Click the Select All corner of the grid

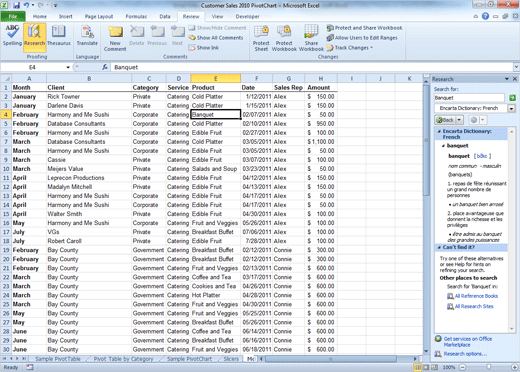pyautogui.click(x=6, y=79)
